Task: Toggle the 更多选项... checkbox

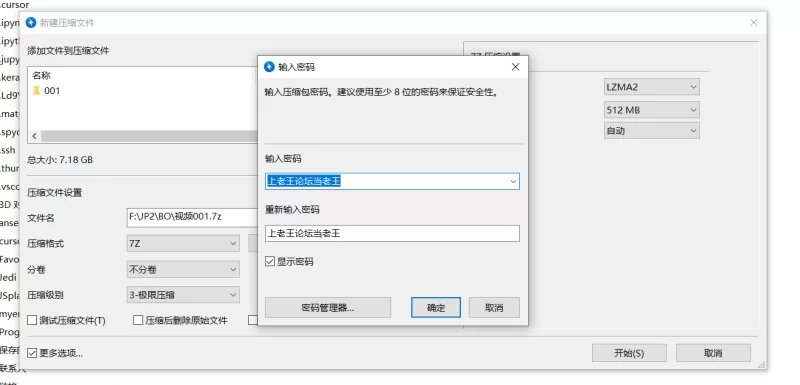Action: pos(32,353)
